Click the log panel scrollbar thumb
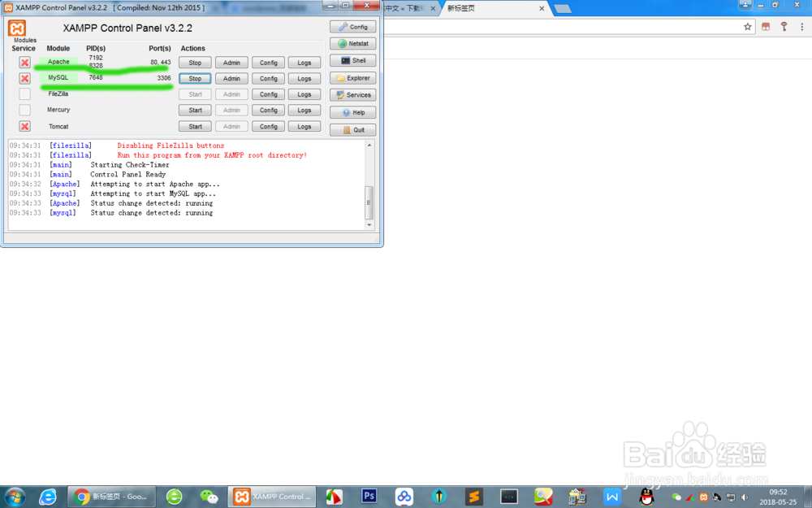Screen dimensions: 812x508 [369, 202]
